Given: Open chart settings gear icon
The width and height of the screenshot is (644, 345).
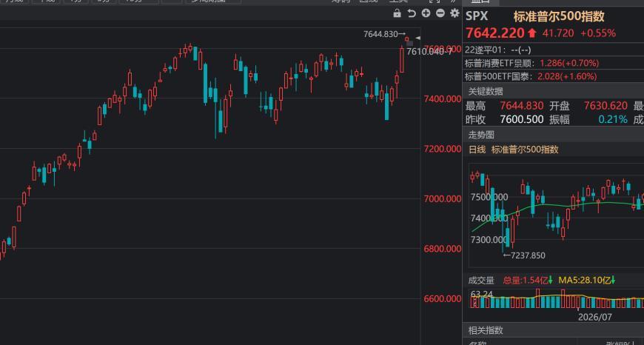Looking at the screenshot, I should pyautogui.click(x=455, y=13).
